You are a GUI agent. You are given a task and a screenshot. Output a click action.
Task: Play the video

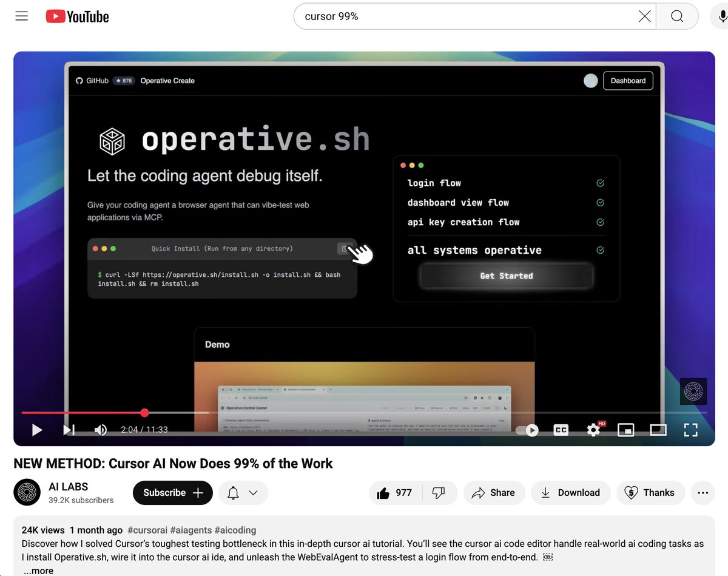(37, 430)
